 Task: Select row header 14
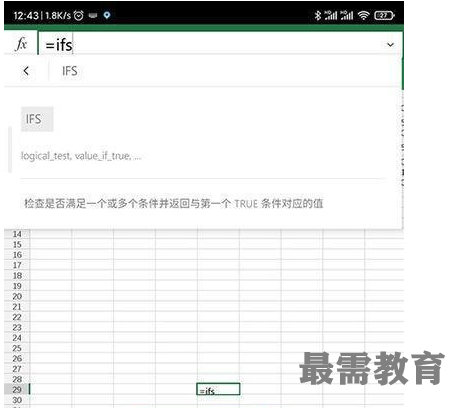[x=17, y=234]
